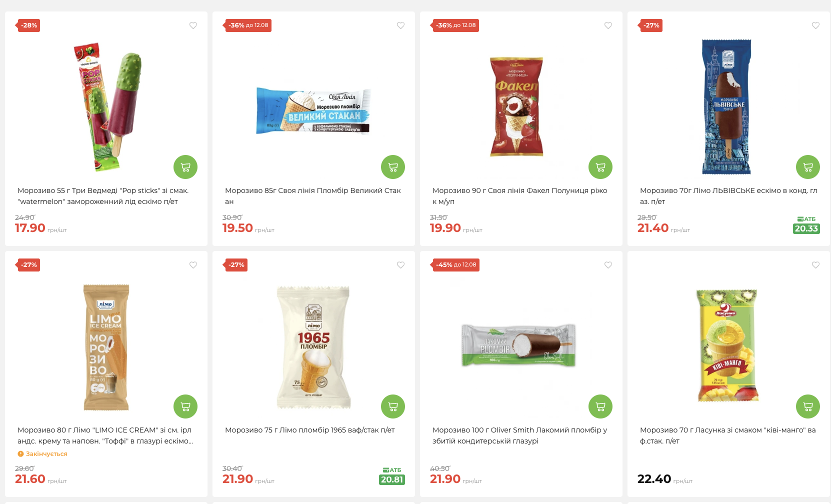
Task: Favorite the Pop sticks watermelon product
Action: coord(193,25)
